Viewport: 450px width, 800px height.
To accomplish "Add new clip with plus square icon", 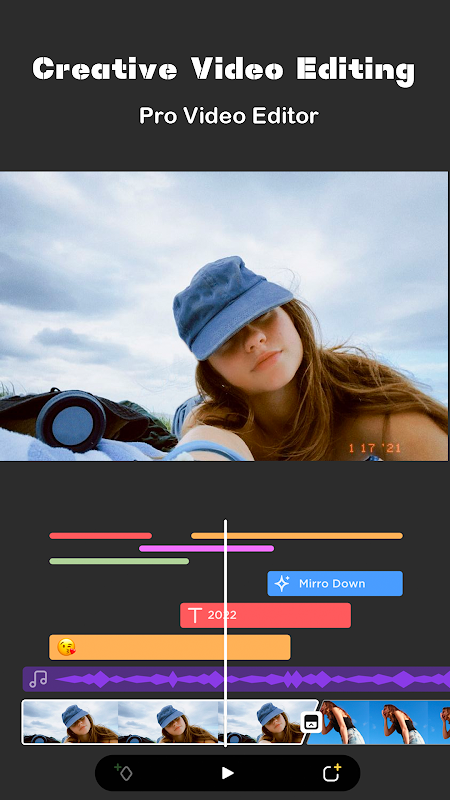I will [333, 772].
